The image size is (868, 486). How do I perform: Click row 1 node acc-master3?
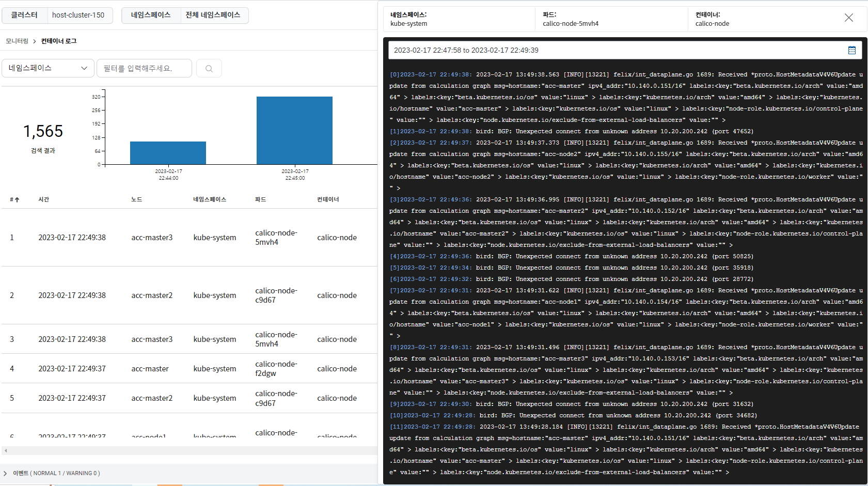tap(152, 238)
